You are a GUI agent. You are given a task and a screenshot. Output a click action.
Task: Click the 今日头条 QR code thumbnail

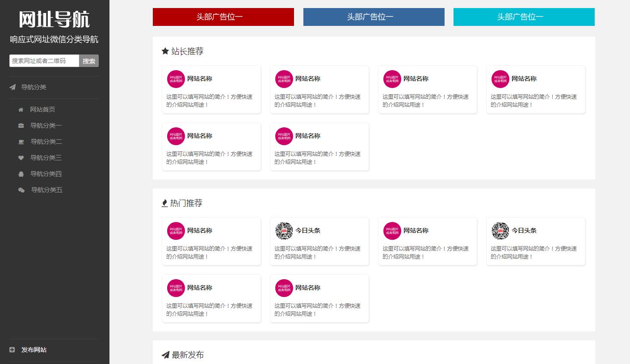click(x=284, y=231)
